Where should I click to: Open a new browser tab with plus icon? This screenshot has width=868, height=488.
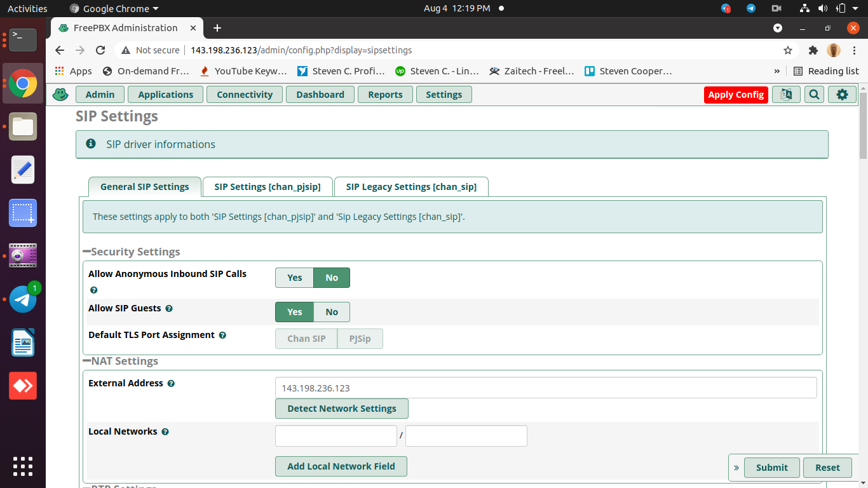pos(217,28)
